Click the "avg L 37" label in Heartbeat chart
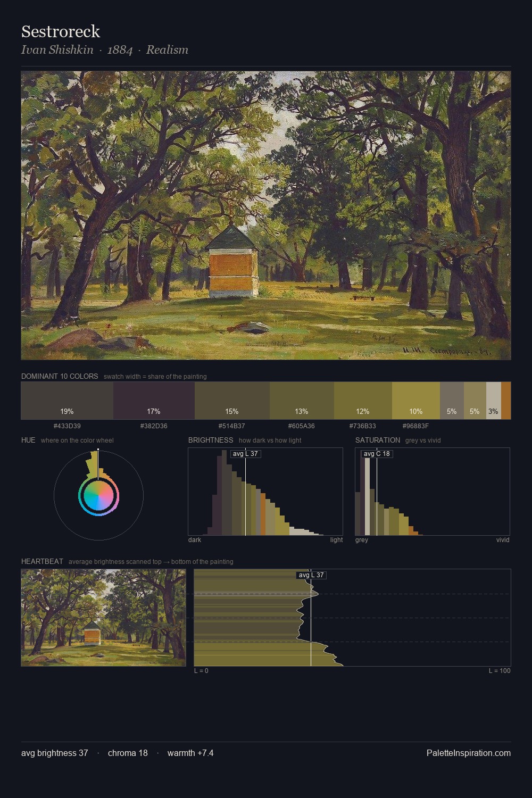Screen dimensions: 532x798 [x=311, y=575]
